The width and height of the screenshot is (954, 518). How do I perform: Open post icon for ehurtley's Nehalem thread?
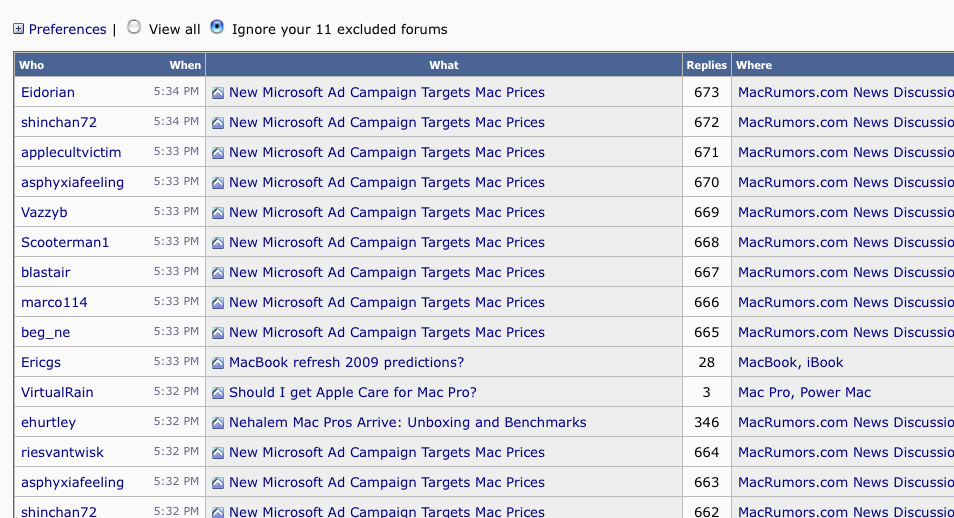[218, 422]
